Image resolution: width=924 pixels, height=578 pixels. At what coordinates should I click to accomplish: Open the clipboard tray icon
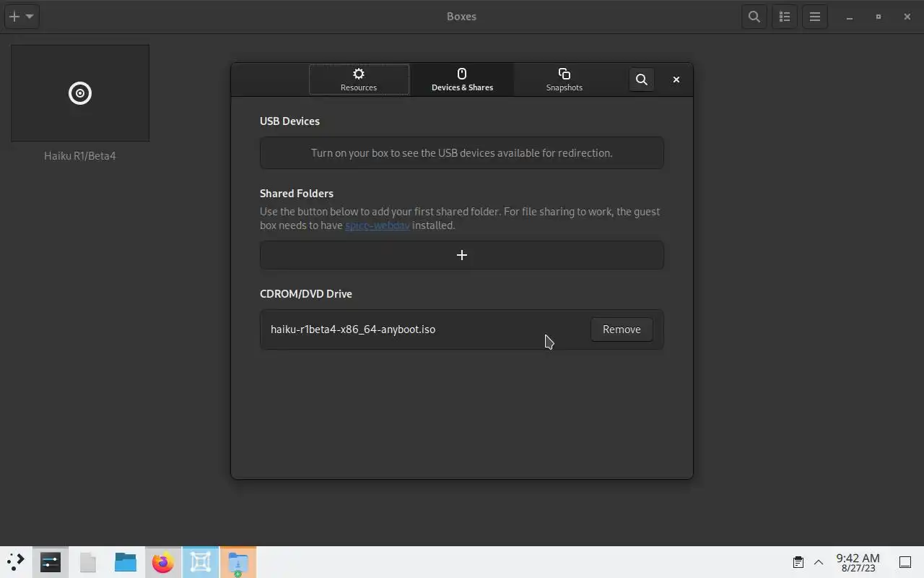point(798,562)
